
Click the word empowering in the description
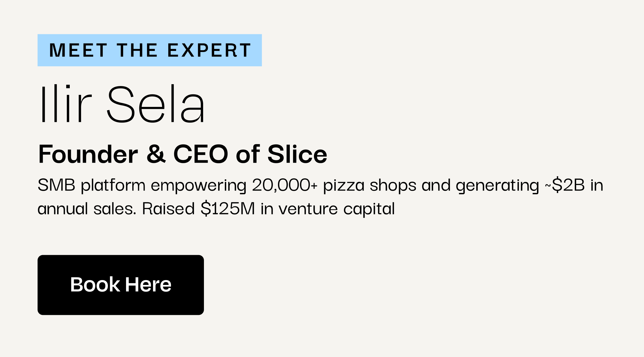[199, 185]
